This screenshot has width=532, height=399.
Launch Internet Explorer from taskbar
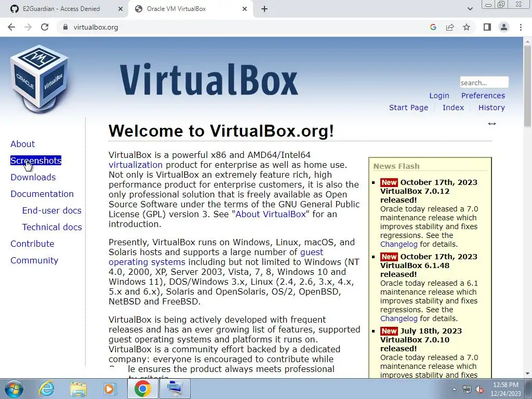[46, 389]
